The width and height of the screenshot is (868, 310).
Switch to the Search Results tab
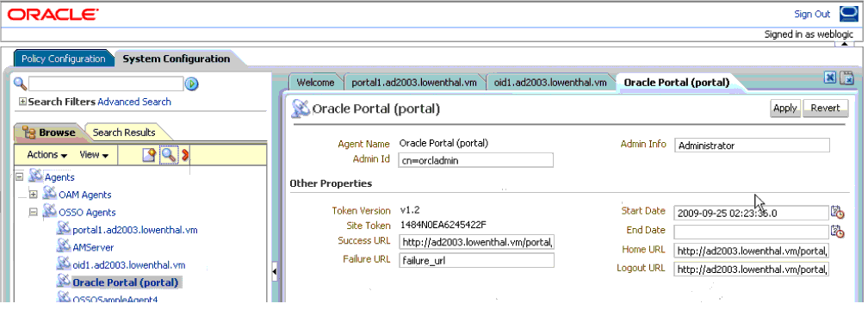[124, 133]
